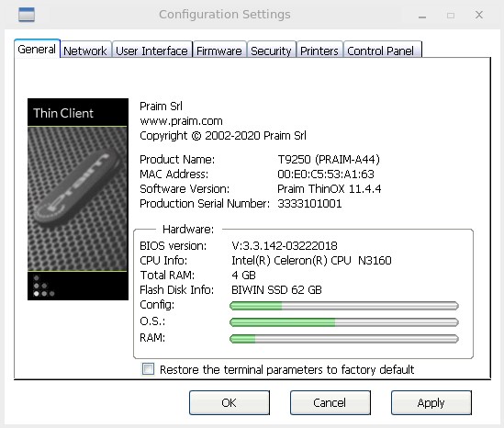This screenshot has width=504, height=428.
Task: Click the RAM usage progress bar
Action: pyautogui.click(x=344, y=338)
